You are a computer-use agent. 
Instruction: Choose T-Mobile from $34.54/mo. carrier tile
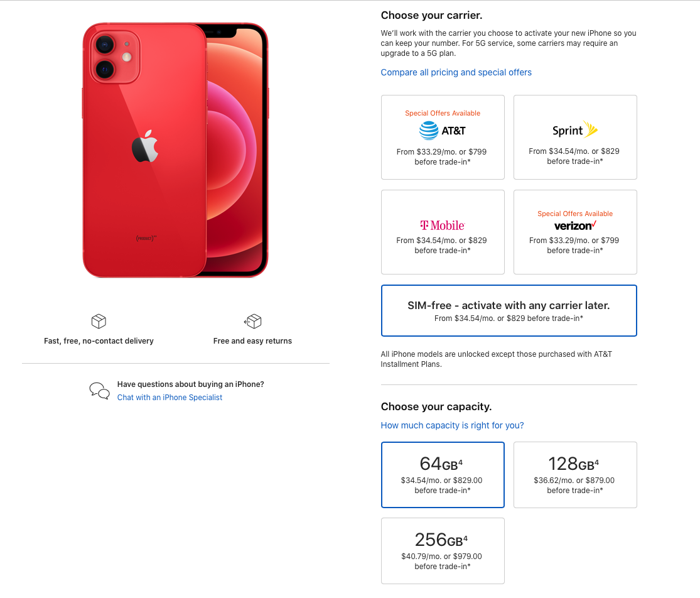coord(443,232)
